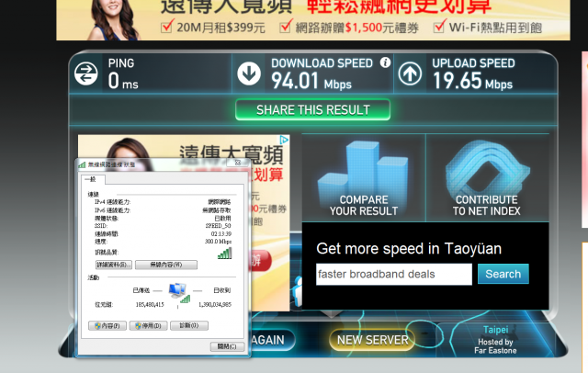Click the 內容(P) properties button
The width and height of the screenshot is (588, 373).
(107, 326)
